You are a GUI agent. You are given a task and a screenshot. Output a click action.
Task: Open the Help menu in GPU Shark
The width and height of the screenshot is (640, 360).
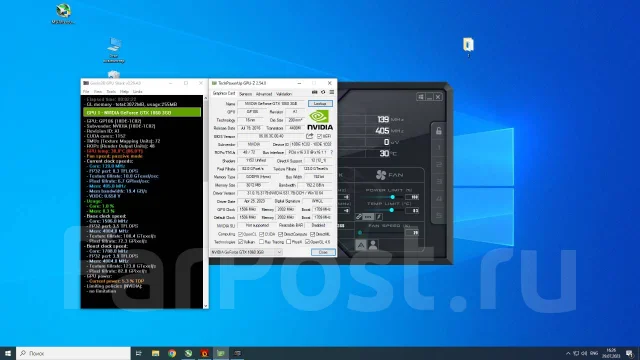124,91
